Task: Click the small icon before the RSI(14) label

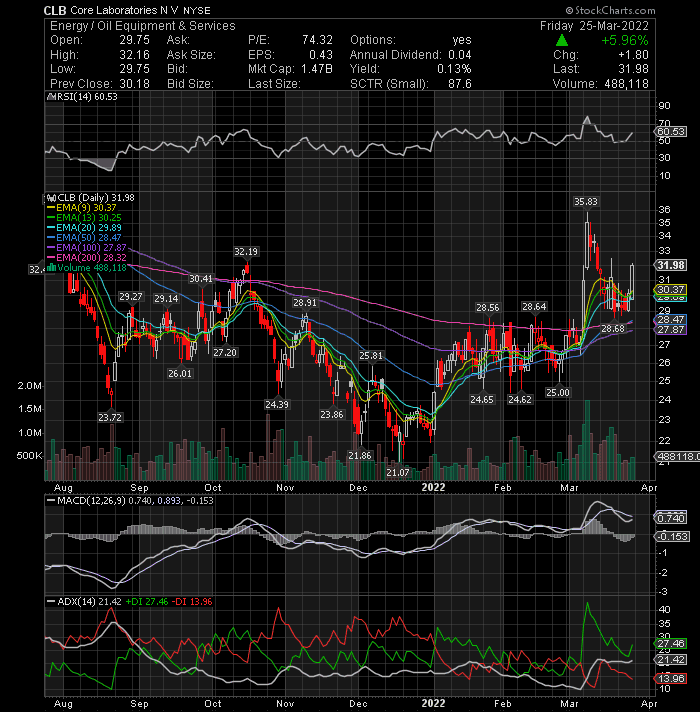Action: [50, 97]
